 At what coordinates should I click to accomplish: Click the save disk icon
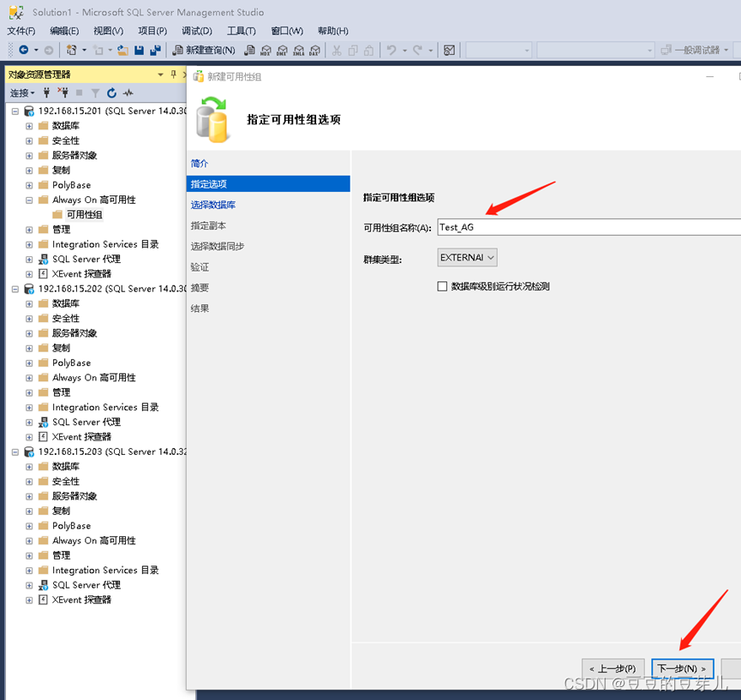139,50
